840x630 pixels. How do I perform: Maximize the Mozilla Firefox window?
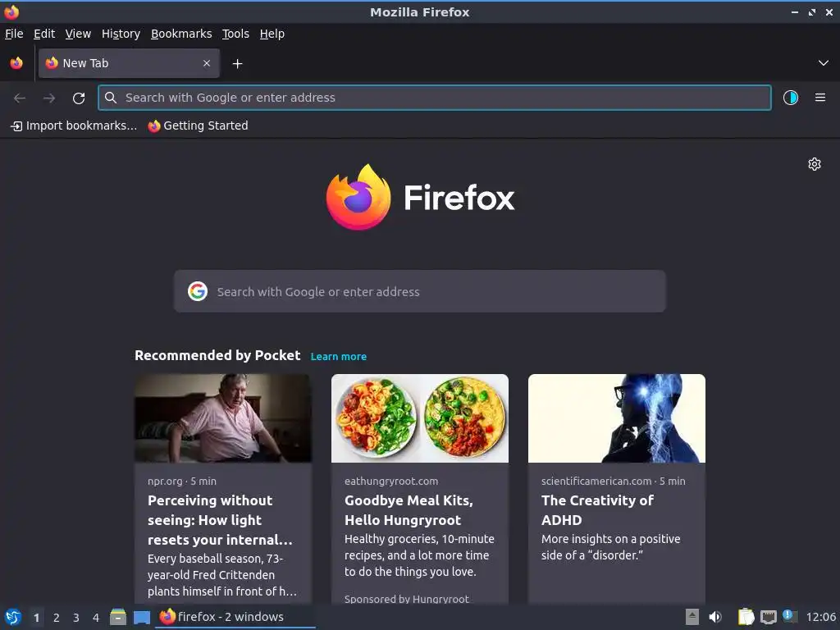tap(811, 11)
